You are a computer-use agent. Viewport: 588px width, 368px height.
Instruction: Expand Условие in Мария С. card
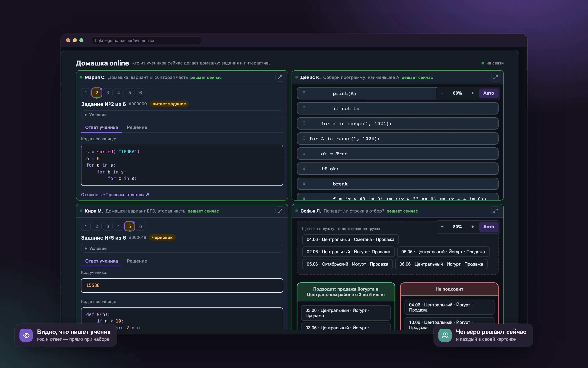click(182, 115)
